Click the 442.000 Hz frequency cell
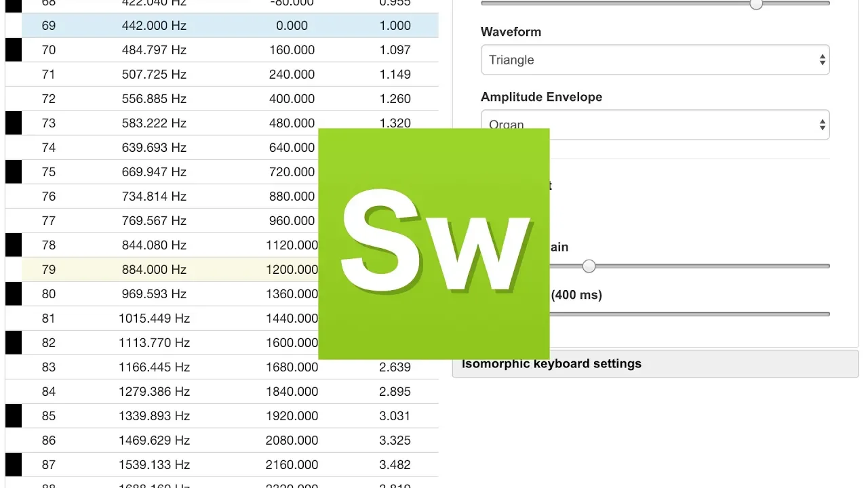 (x=154, y=26)
